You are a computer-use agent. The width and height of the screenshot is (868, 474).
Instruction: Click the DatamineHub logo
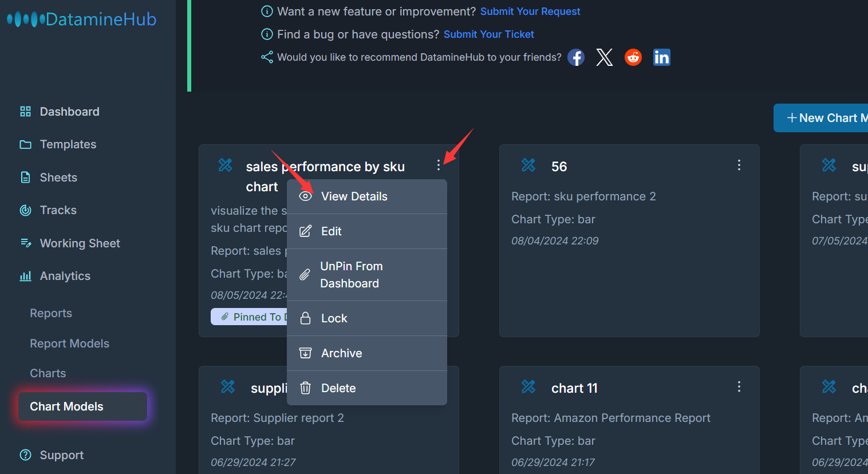click(82, 19)
